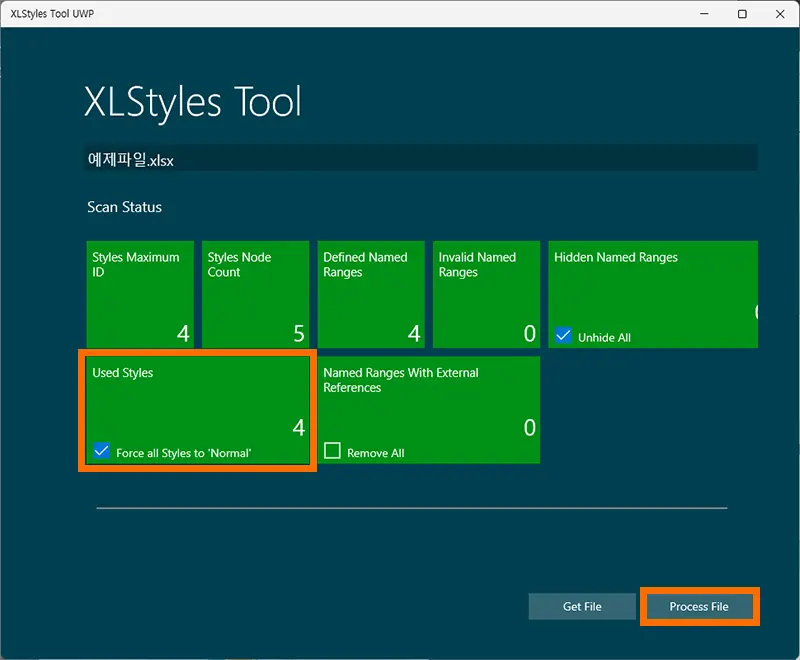Enable the Remove All checkbox

point(332,451)
